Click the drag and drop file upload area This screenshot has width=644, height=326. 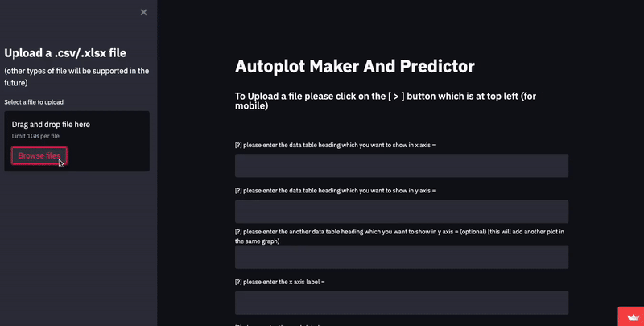(76, 141)
